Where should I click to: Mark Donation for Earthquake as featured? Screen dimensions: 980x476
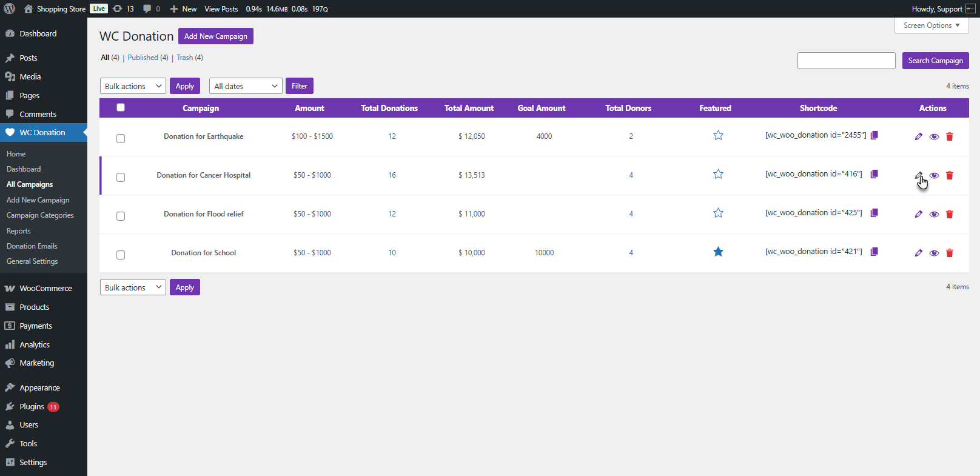pyautogui.click(x=718, y=135)
